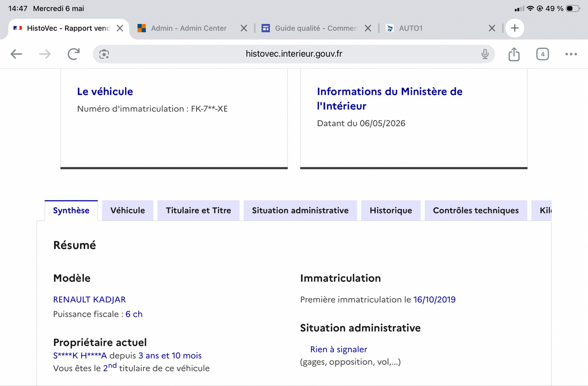
Task: Click the HistoVec tab favicon
Action: coord(18,28)
